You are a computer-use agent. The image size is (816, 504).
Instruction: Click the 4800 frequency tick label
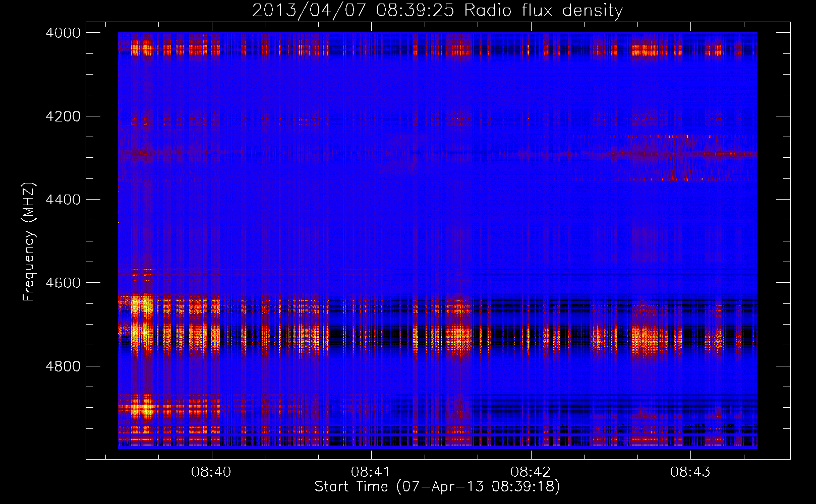coord(63,366)
